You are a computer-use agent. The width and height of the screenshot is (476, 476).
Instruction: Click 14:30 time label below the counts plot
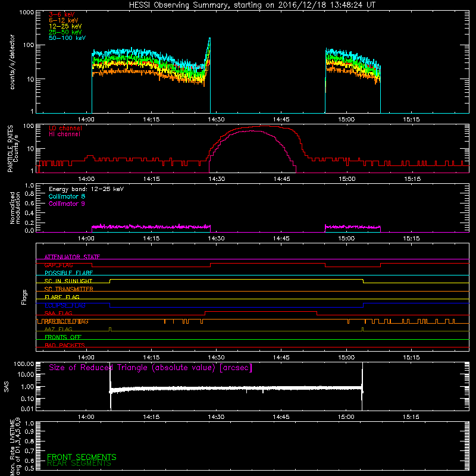click(x=216, y=120)
